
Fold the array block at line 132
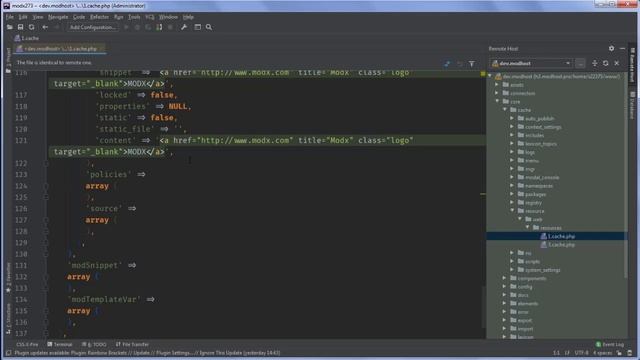tap(46, 277)
